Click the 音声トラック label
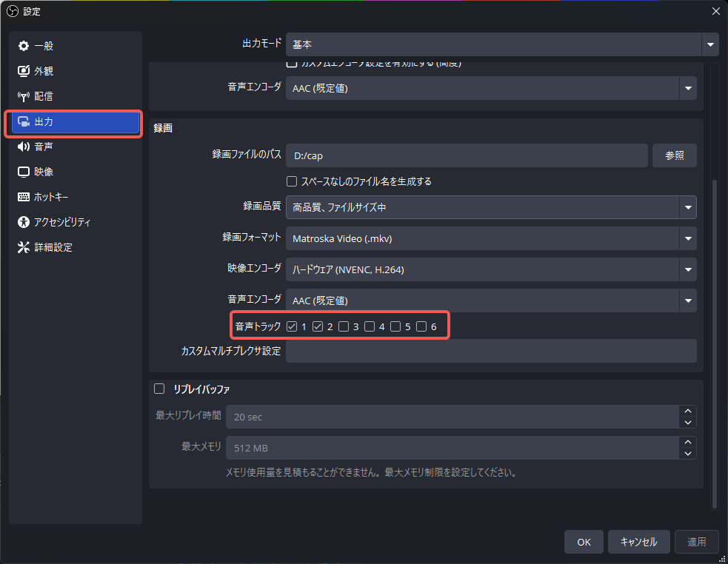The image size is (728, 564). pos(258,326)
